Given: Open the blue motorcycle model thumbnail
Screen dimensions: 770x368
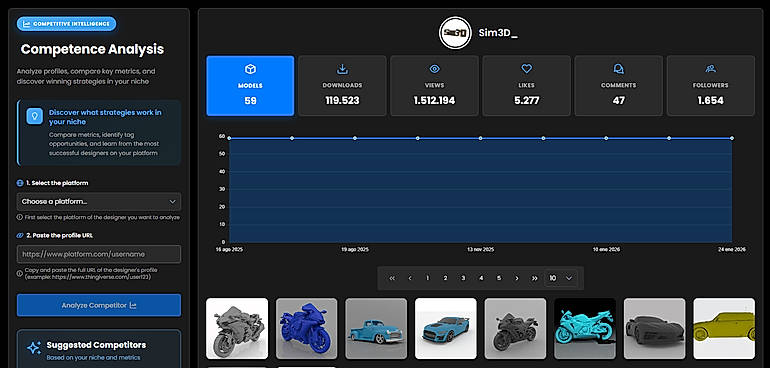Looking at the screenshot, I should (x=306, y=328).
